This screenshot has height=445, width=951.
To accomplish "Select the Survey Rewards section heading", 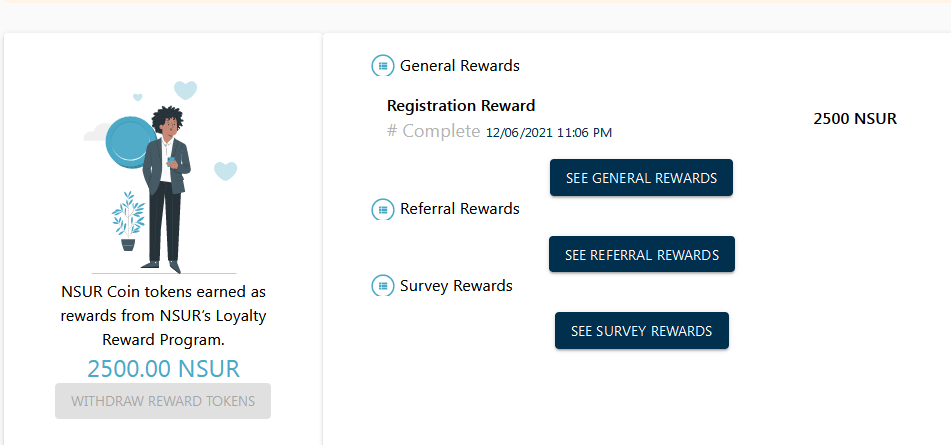I will point(456,286).
